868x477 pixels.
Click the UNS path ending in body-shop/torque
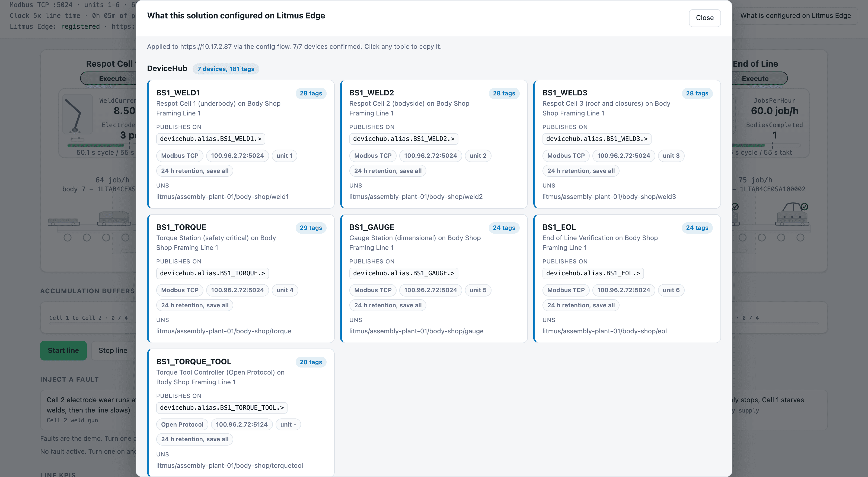pyautogui.click(x=224, y=331)
